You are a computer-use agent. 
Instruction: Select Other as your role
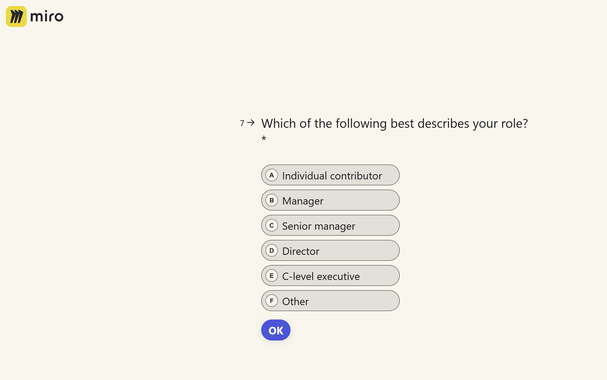pos(330,301)
